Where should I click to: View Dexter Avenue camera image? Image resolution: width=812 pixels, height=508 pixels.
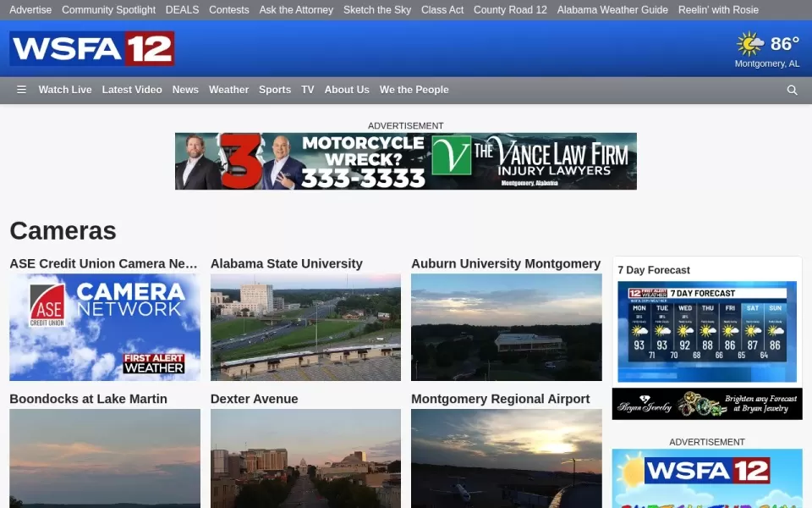305,458
